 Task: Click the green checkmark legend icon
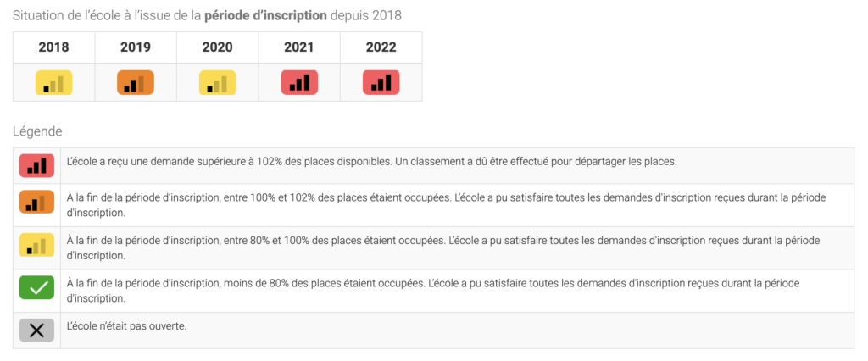point(36,287)
